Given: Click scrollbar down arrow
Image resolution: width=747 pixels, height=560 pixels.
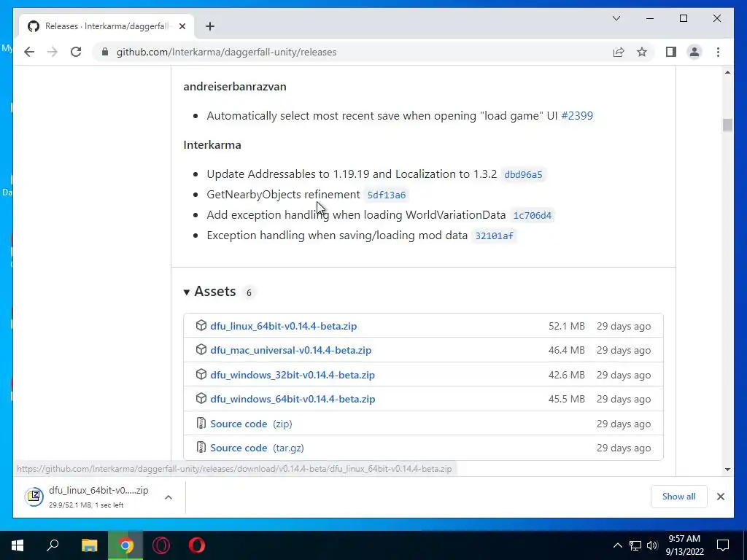Looking at the screenshot, I should click(x=727, y=470).
